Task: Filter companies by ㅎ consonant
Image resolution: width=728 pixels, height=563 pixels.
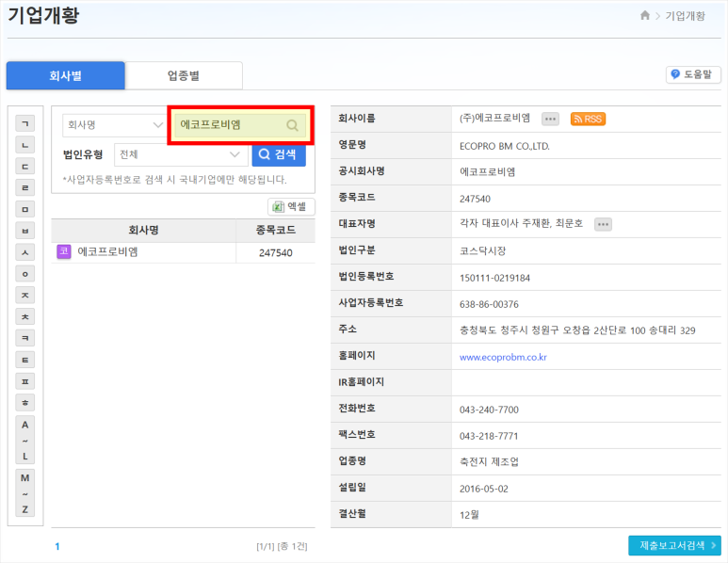Action: pyautogui.click(x=25, y=403)
